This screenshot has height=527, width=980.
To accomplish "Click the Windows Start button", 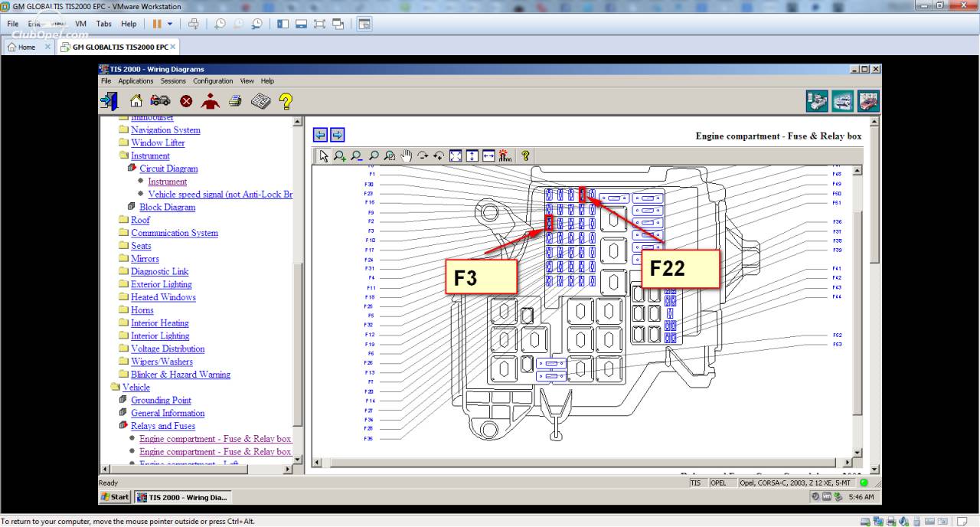I will pyautogui.click(x=116, y=497).
